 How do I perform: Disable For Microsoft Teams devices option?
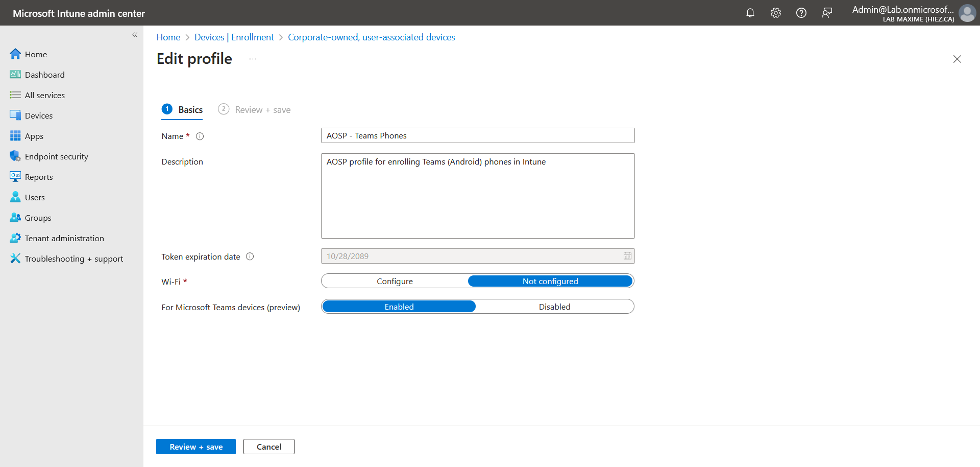(554, 307)
